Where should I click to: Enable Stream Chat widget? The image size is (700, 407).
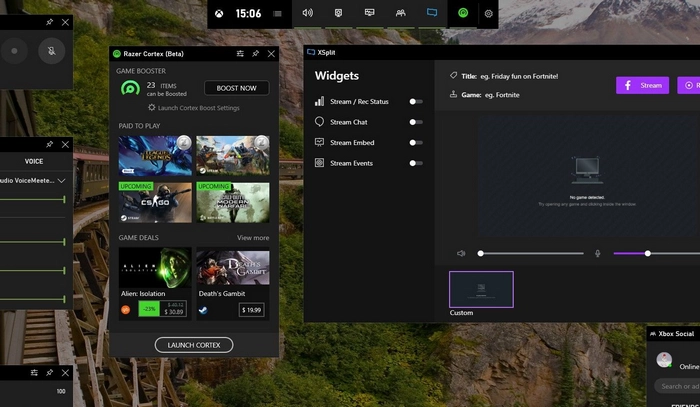(x=416, y=122)
